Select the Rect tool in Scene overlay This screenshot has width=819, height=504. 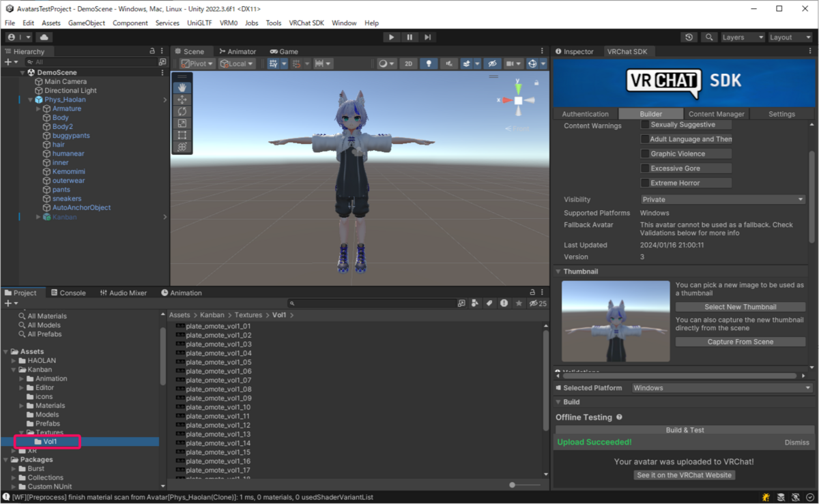[x=182, y=135]
